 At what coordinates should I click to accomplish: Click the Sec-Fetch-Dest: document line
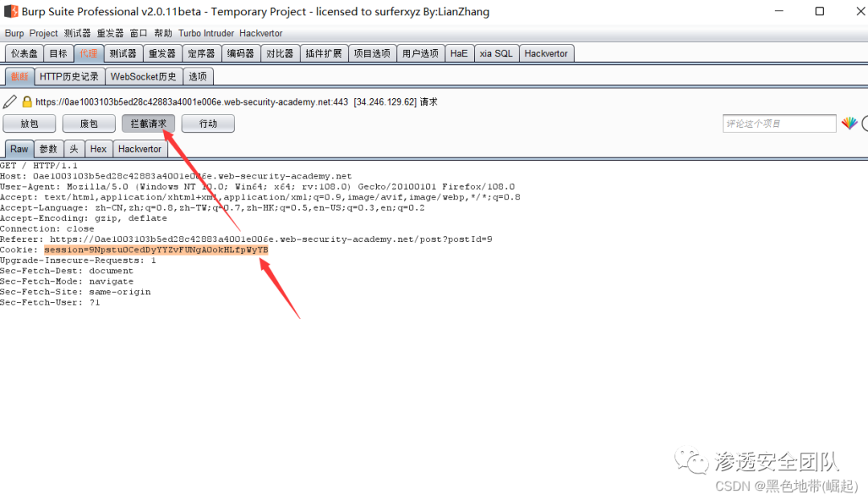pyautogui.click(x=67, y=271)
